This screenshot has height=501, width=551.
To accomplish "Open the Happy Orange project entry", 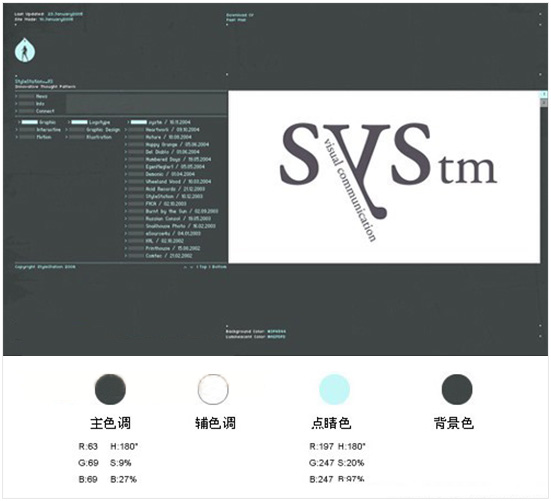I will click(x=177, y=144).
